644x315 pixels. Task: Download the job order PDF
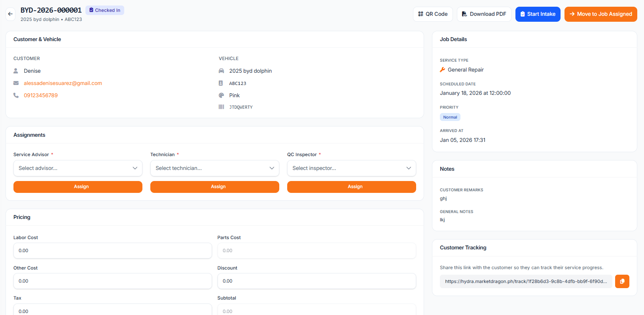click(x=484, y=14)
